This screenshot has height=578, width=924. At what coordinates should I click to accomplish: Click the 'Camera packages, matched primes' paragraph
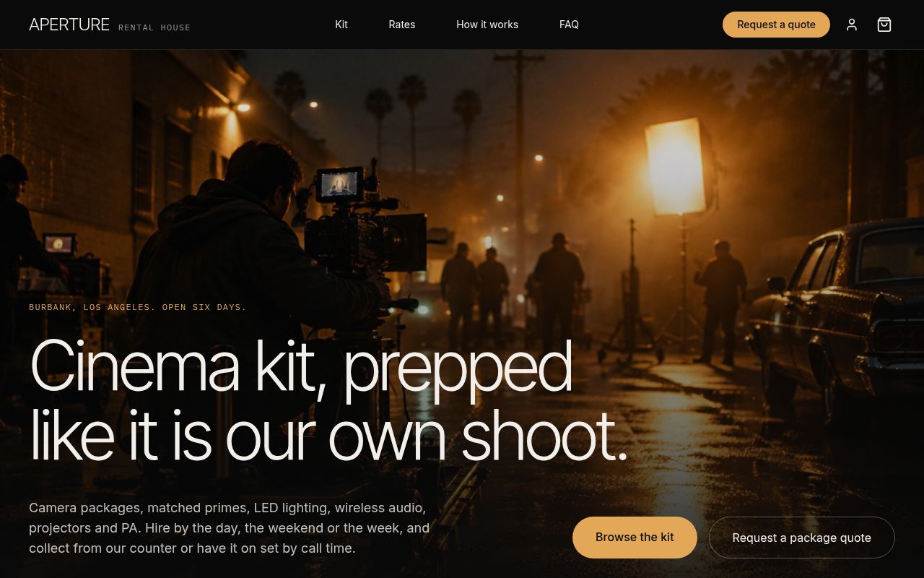tap(230, 528)
